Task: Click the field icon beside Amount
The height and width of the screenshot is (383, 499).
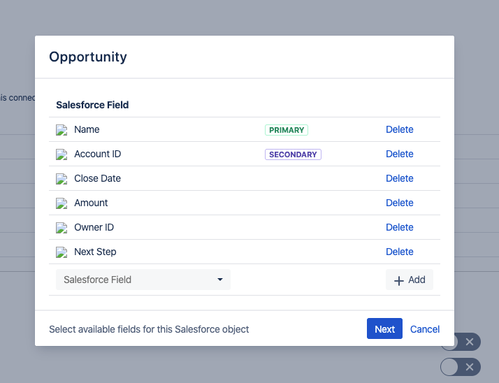Action: click(62, 203)
